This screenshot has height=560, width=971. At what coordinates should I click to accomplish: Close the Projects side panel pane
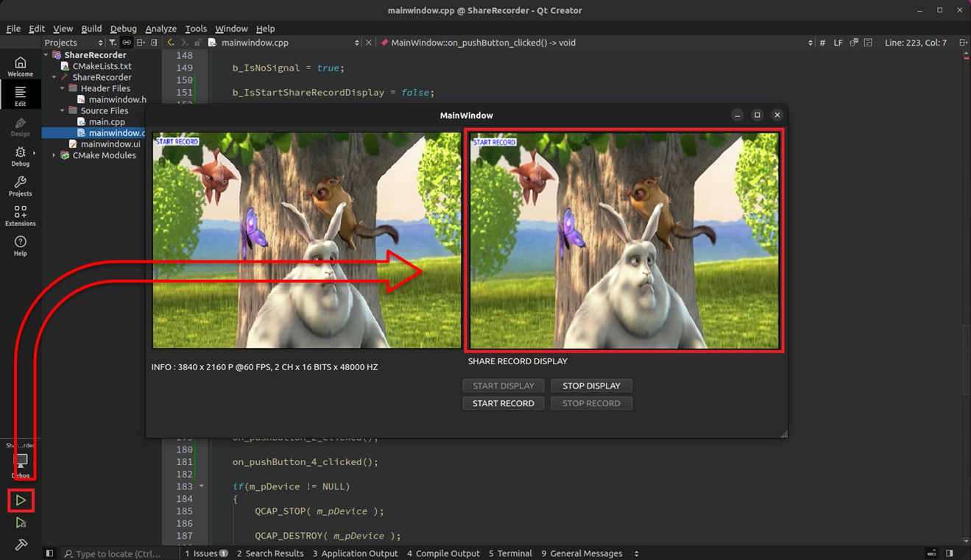pyautogui.click(x=154, y=43)
